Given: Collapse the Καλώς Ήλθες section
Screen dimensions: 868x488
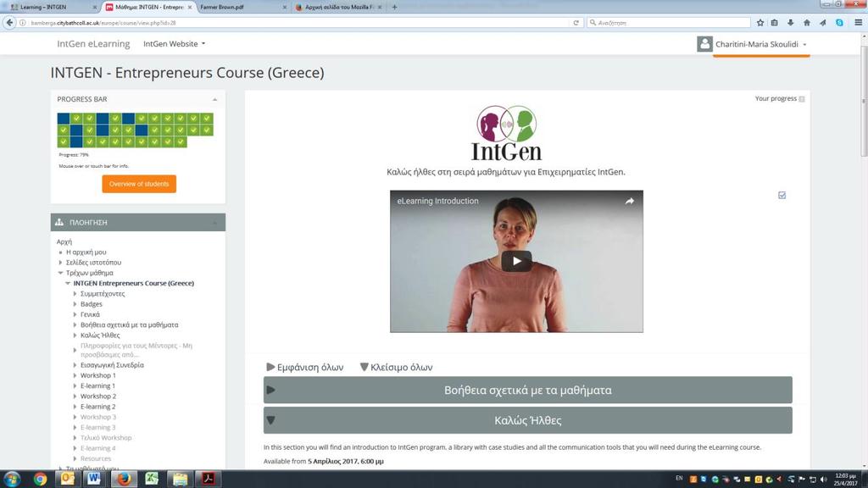Looking at the screenshot, I should 527,420.
